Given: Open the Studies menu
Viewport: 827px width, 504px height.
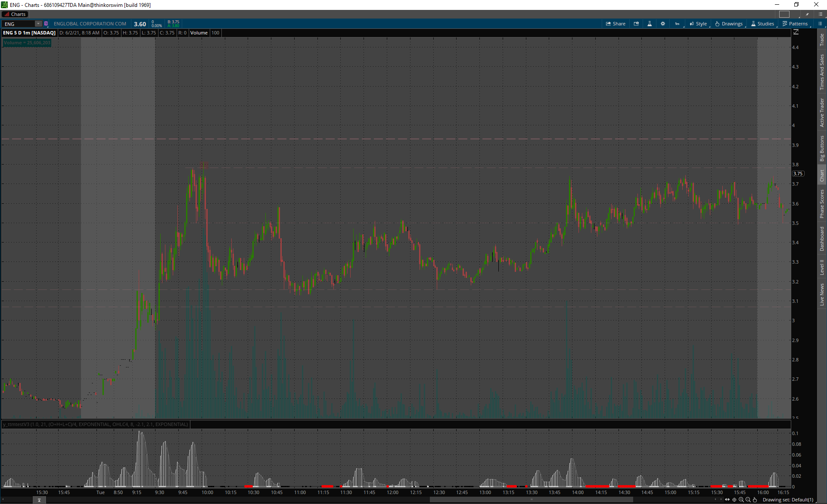Looking at the screenshot, I should 762,24.
